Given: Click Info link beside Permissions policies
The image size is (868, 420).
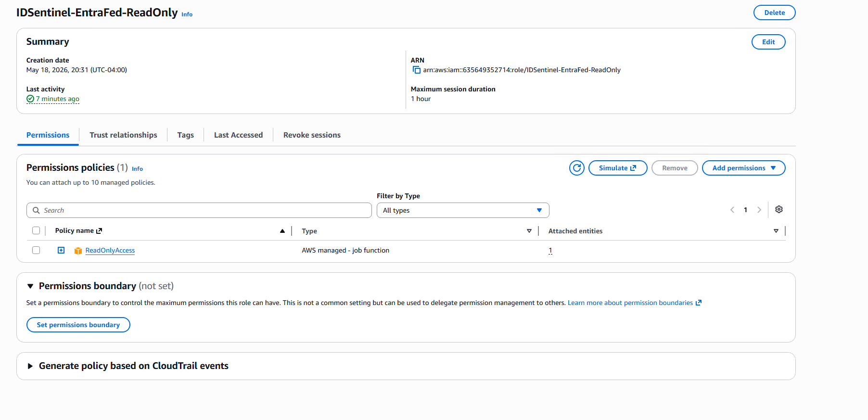Looking at the screenshot, I should 137,169.
